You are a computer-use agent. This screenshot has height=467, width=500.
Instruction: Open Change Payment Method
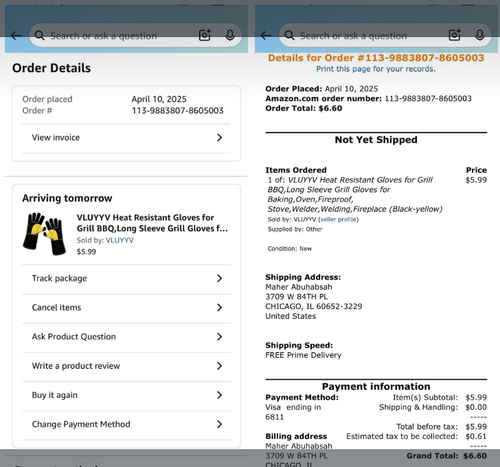126,424
